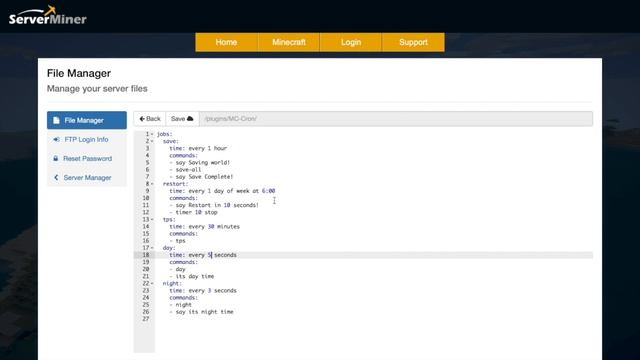
Task: Click line 'its day time'
Action: pyautogui.click(x=192, y=276)
